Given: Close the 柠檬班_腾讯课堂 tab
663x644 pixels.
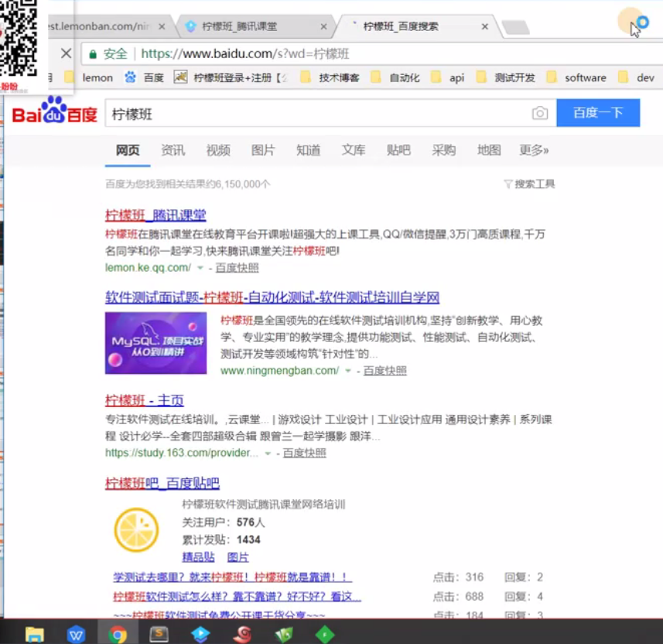Looking at the screenshot, I should (x=323, y=26).
